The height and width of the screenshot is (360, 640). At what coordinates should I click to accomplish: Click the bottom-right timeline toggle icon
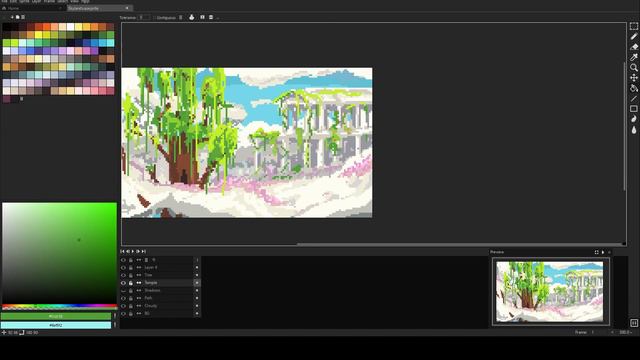634,323
